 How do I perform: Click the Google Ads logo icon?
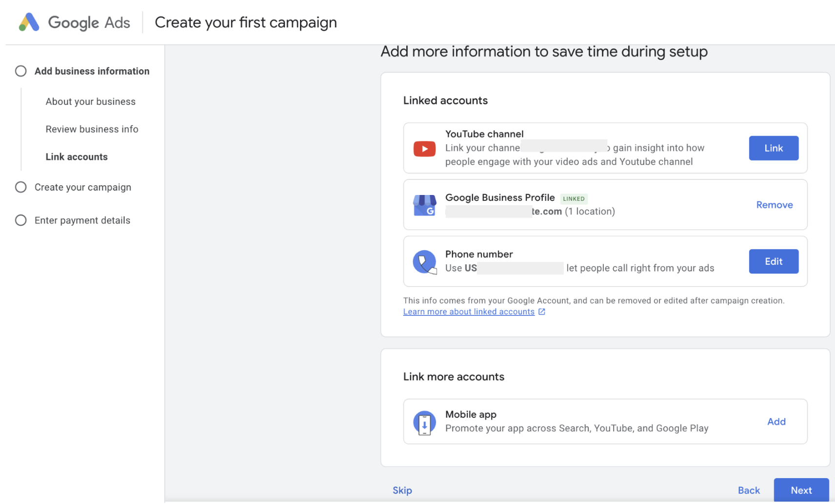coord(29,22)
